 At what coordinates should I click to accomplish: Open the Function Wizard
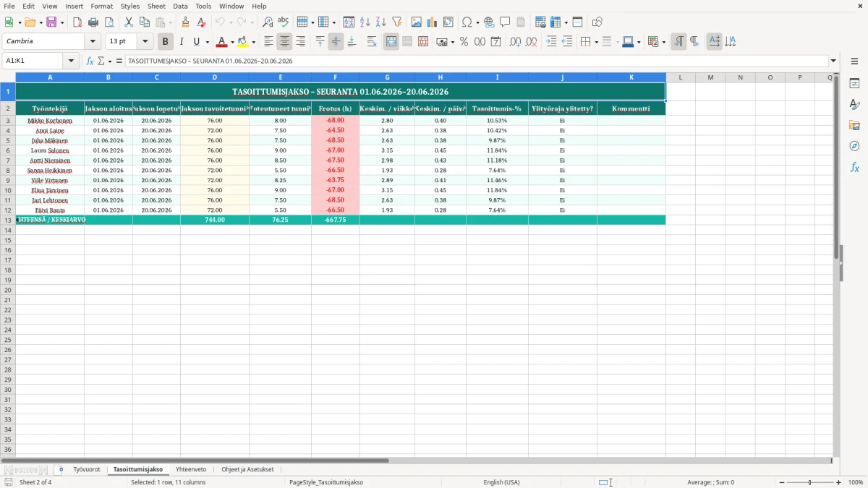coord(90,61)
